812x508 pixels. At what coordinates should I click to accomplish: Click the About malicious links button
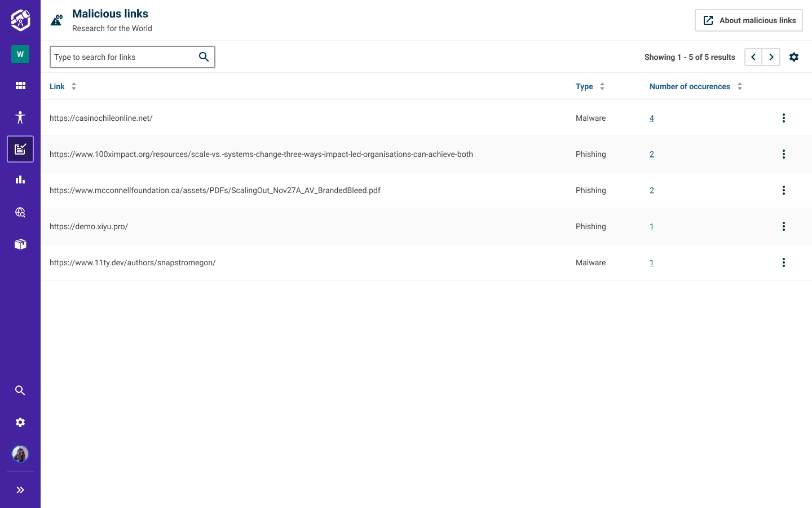tap(748, 20)
